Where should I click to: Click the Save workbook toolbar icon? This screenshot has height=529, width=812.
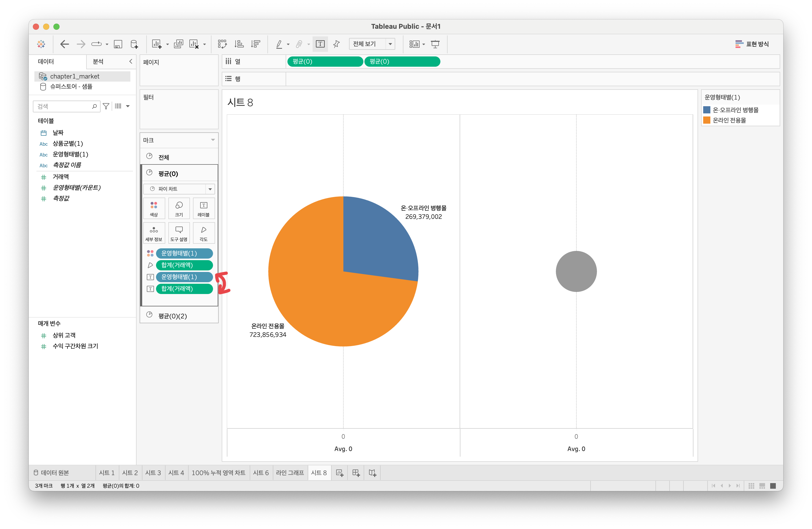click(x=118, y=44)
